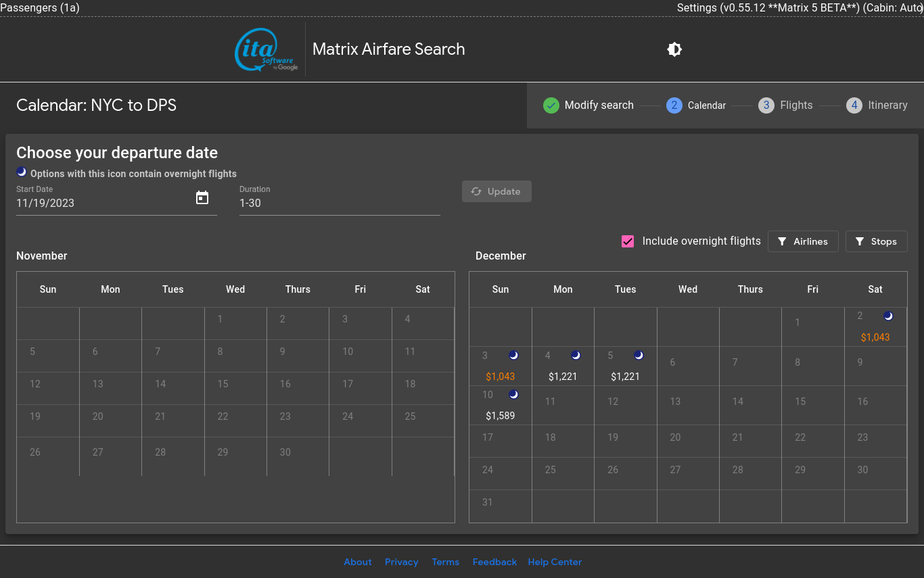Go to the Modify search step
The image size is (924, 578).
599,105
